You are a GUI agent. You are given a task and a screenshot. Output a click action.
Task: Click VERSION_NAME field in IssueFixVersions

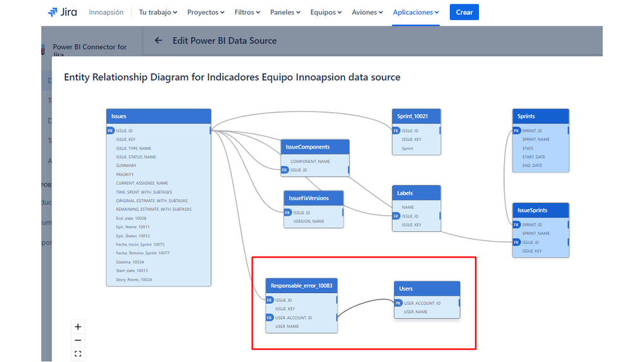(309, 221)
